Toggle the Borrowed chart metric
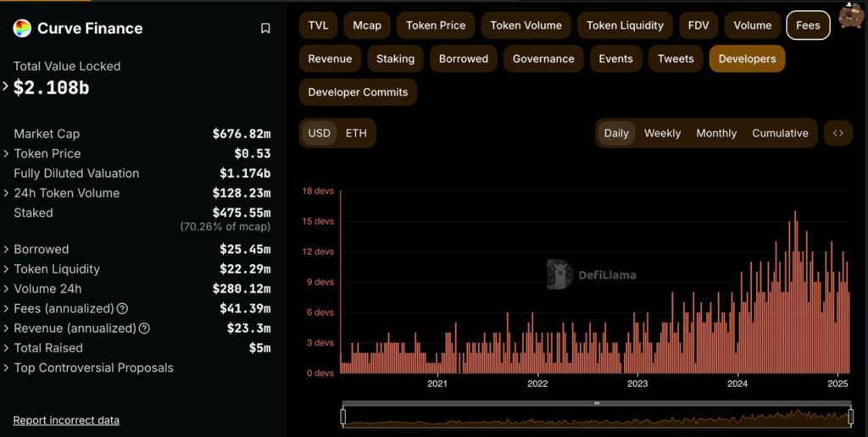The width and height of the screenshot is (868, 437). 464,58
